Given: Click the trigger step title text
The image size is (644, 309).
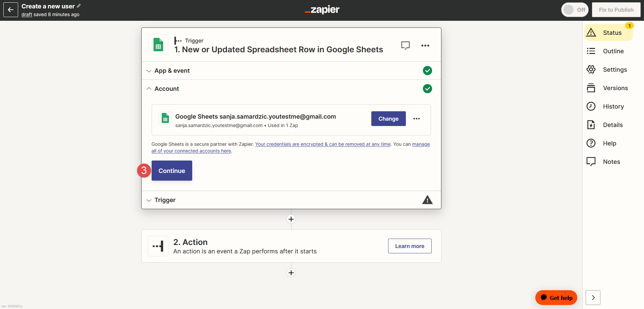Looking at the screenshot, I should 278,50.
